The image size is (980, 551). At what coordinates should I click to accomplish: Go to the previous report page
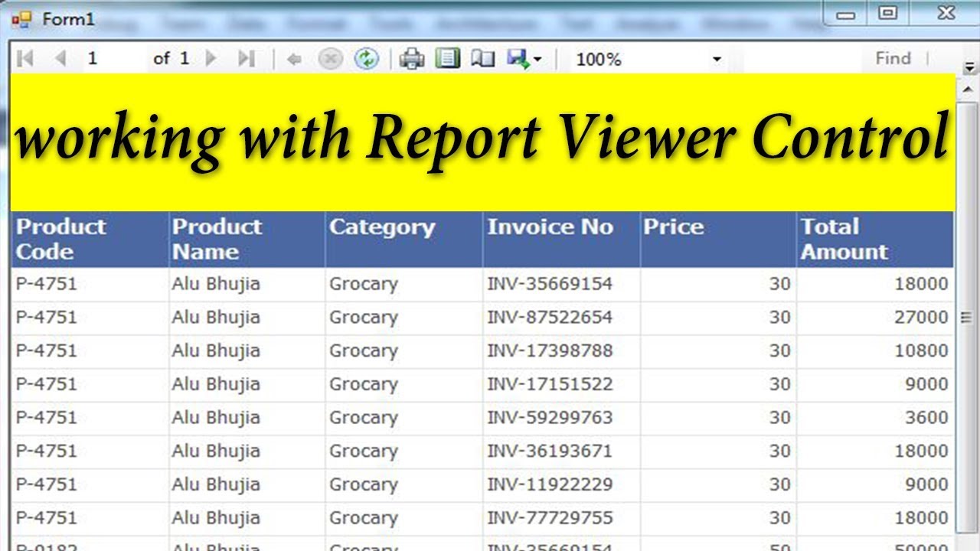60,59
